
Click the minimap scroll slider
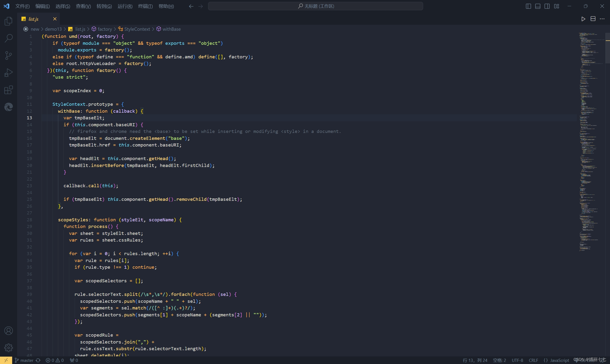point(608,48)
